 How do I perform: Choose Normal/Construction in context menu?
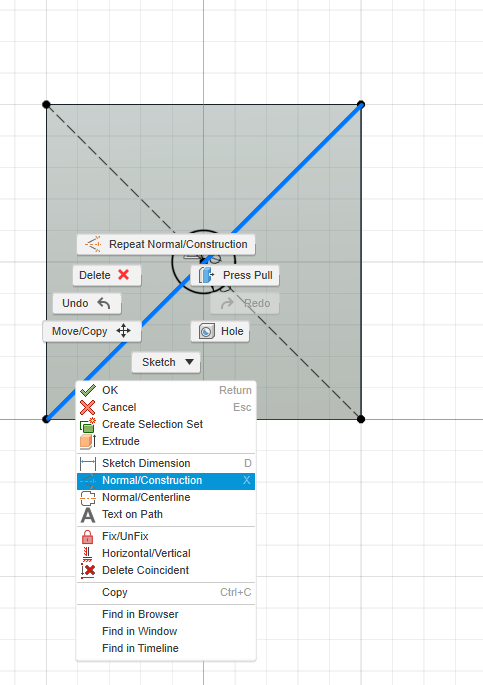tap(166, 481)
